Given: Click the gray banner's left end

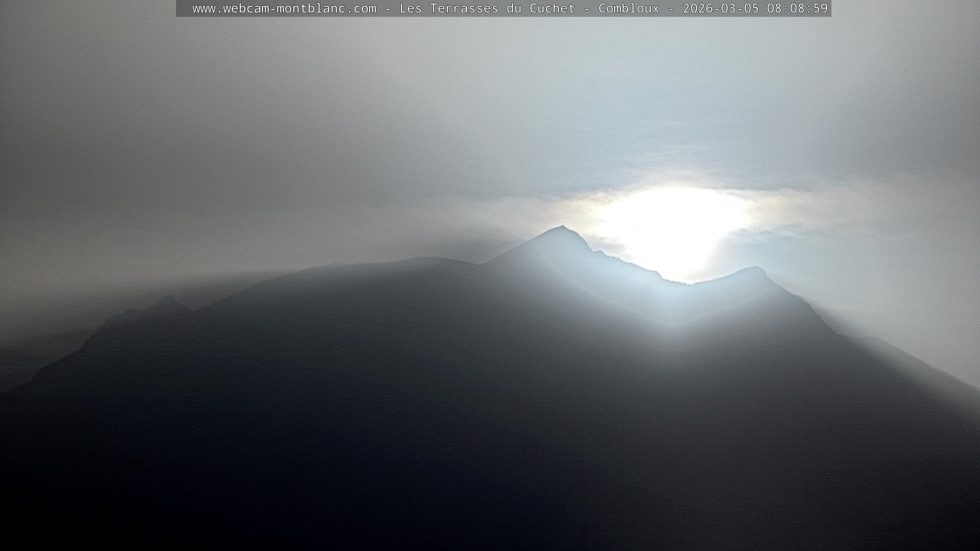Looking at the screenshot, I should [182, 8].
